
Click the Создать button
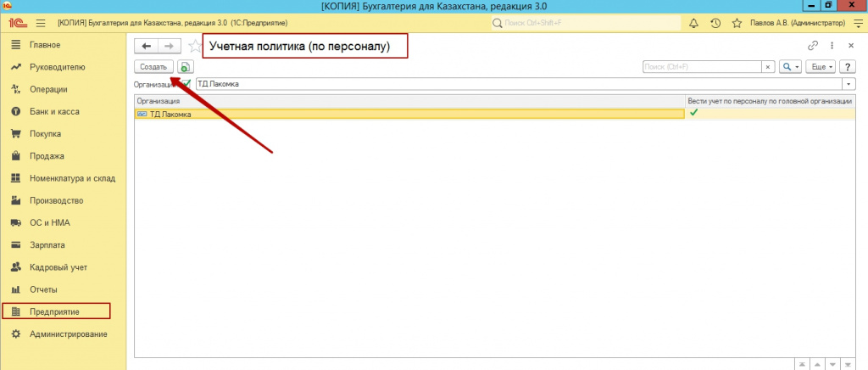[x=154, y=66]
